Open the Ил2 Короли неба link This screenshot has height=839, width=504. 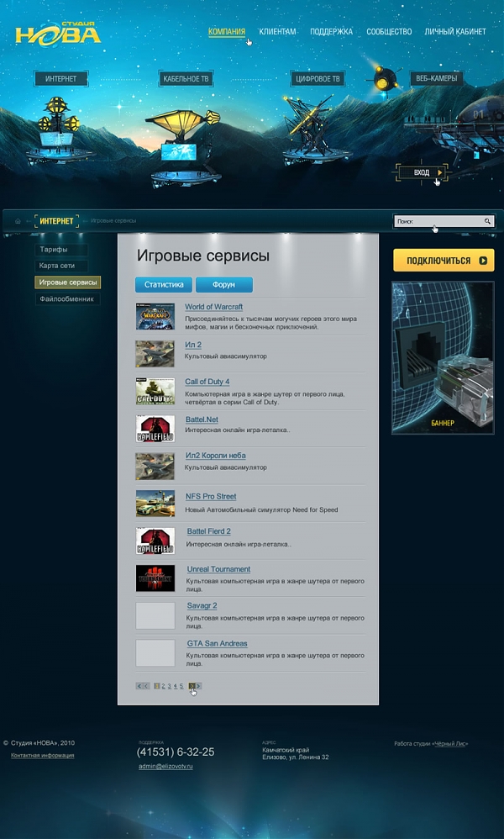(x=215, y=456)
